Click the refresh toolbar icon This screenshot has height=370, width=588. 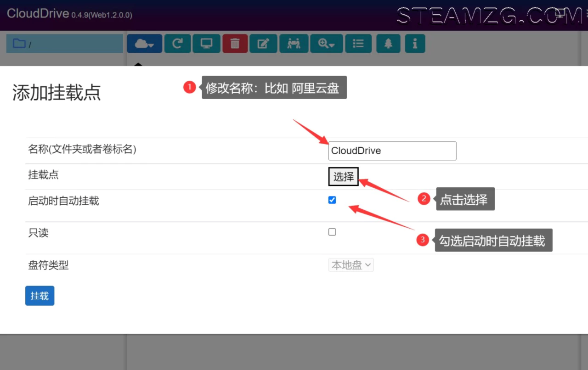[x=177, y=44]
